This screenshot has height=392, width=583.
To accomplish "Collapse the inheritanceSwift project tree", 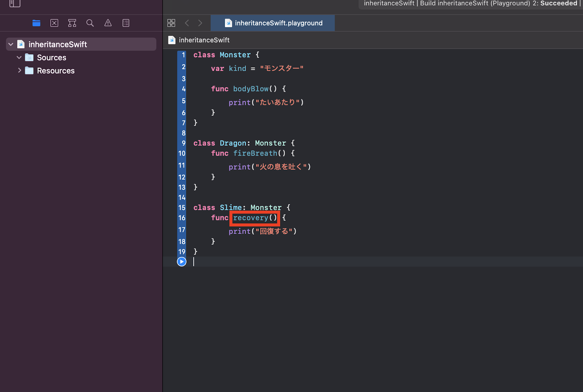I will coord(11,44).
